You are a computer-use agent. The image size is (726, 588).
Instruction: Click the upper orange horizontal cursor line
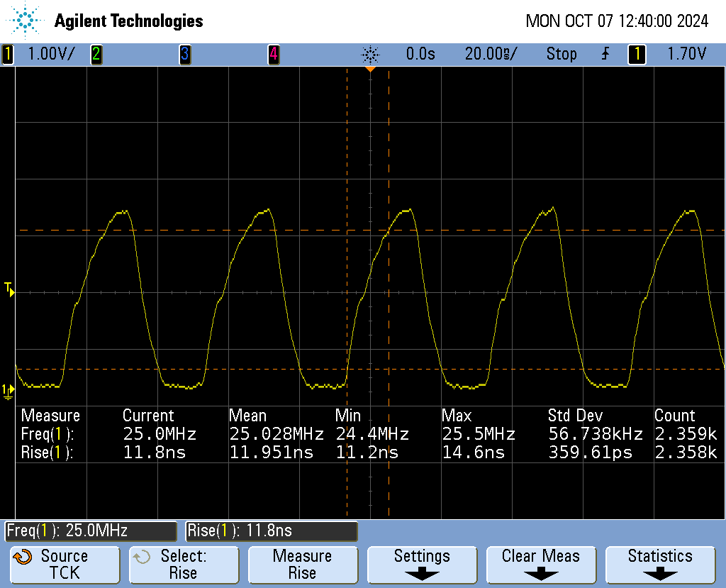(213, 231)
